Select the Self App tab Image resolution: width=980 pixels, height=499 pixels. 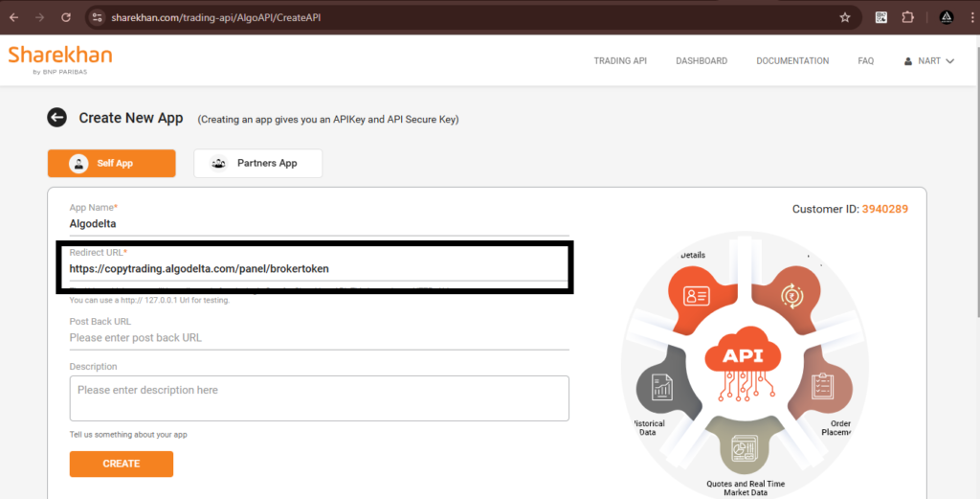[x=112, y=163]
